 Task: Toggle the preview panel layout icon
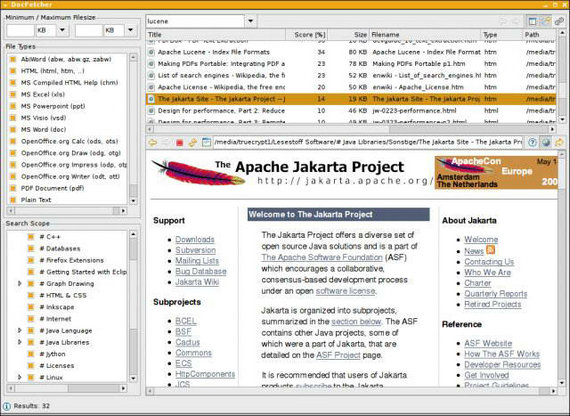point(533,21)
